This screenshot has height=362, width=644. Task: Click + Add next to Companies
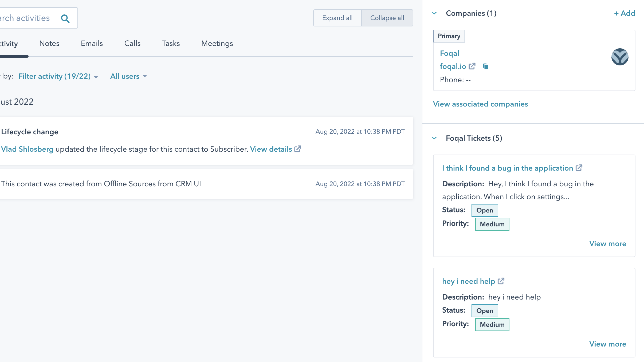(x=625, y=13)
